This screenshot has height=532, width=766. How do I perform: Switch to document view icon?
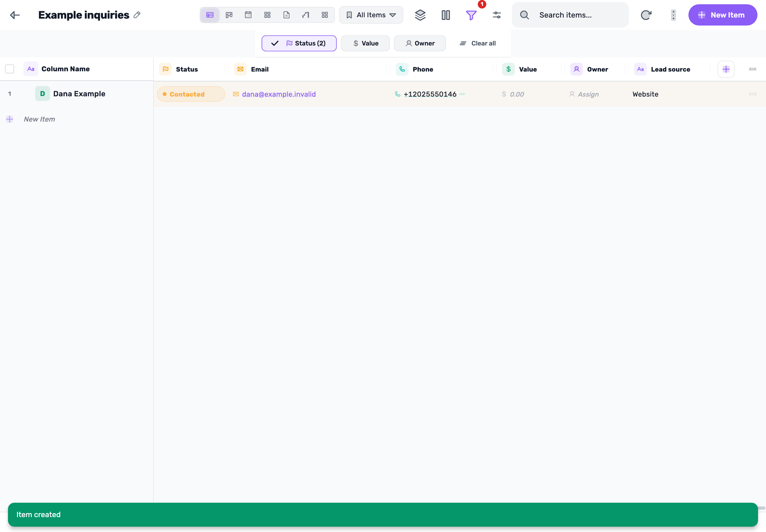click(x=286, y=15)
